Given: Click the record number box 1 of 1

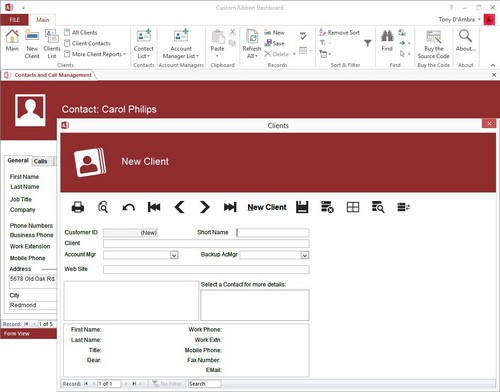Looking at the screenshot, I should click(109, 384).
